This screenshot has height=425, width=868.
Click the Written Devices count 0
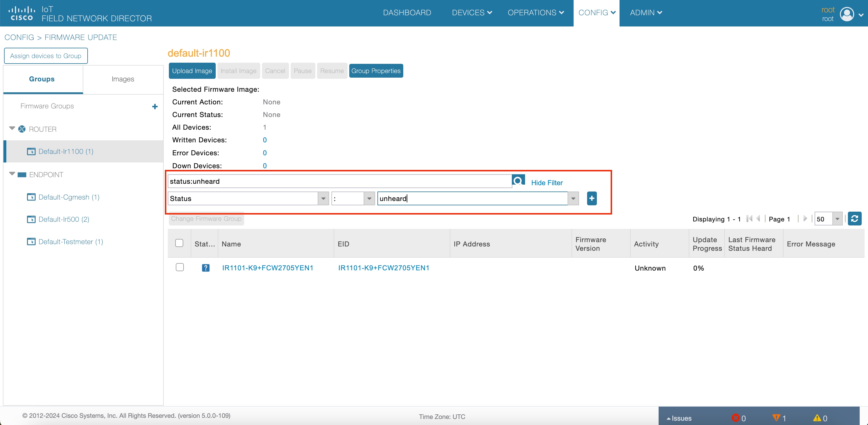pyautogui.click(x=265, y=140)
